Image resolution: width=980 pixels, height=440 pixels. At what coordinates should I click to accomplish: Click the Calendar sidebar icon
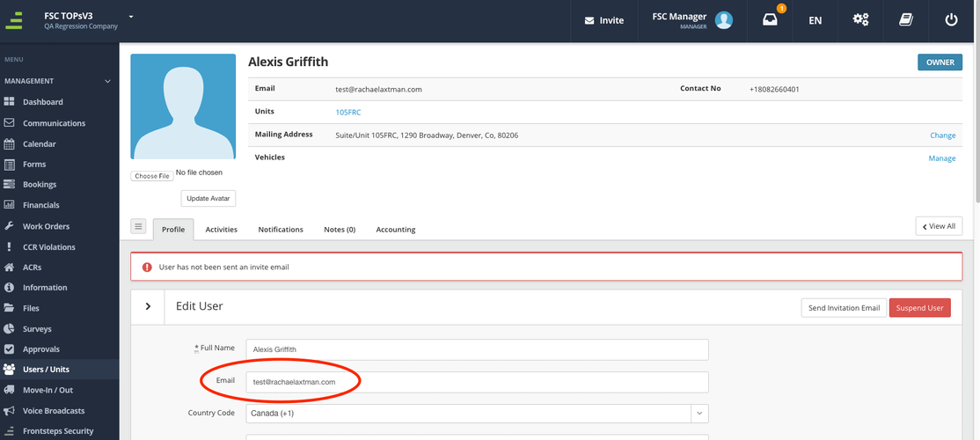[x=10, y=143]
